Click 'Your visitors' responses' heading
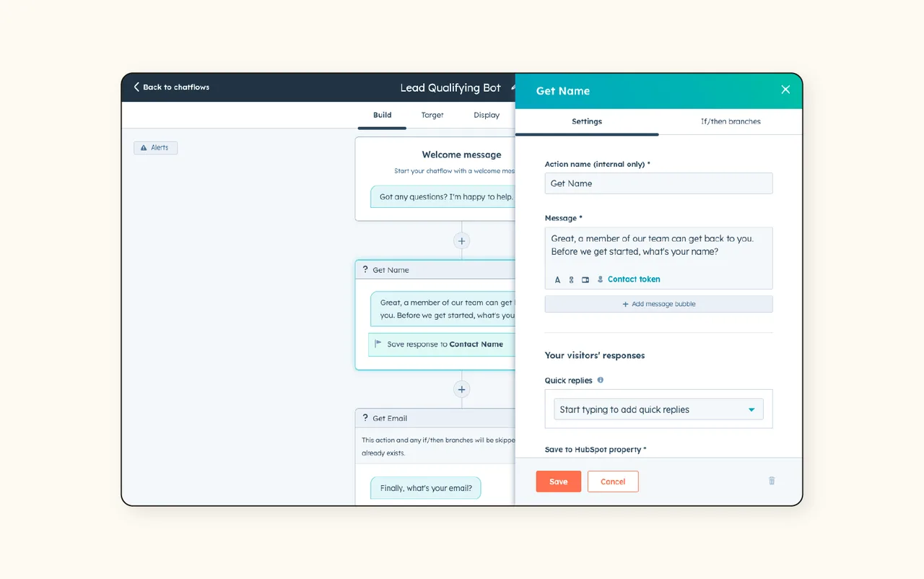Screen dimensions: 924x579 point(595,355)
